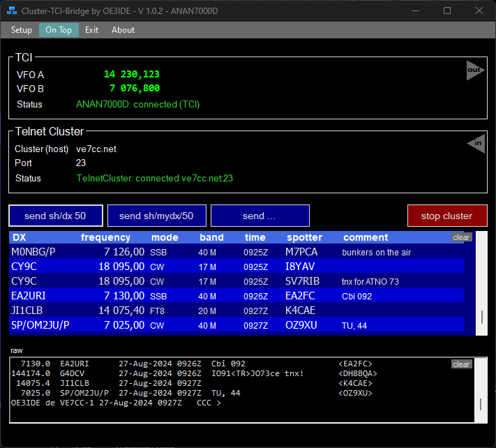Viewport: 496px width, 448px height.
Task: Toggle the On Top menu option
Action: [59, 30]
